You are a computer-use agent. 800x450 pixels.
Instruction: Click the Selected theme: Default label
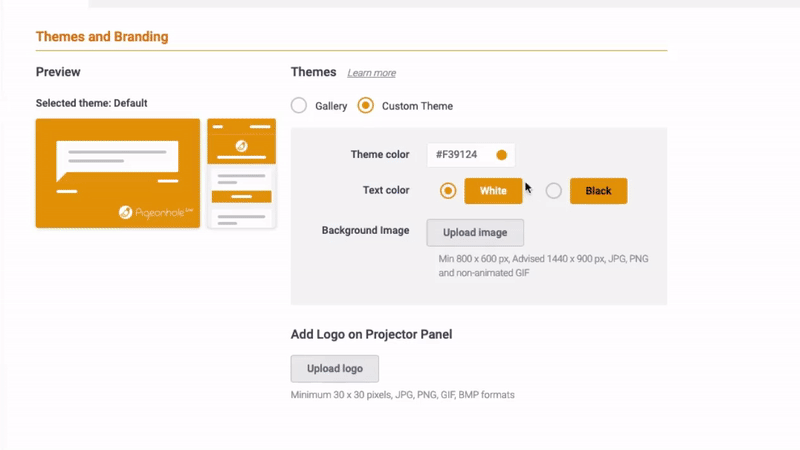click(x=91, y=103)
